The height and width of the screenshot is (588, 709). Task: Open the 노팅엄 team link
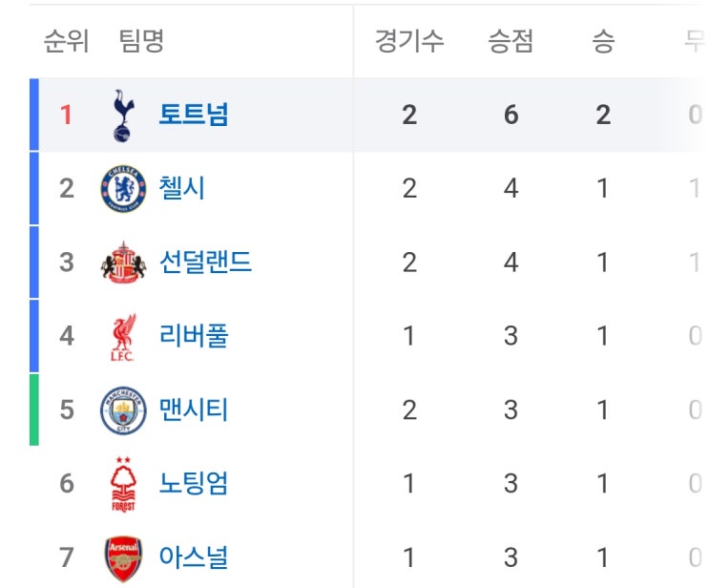point(194,484)
